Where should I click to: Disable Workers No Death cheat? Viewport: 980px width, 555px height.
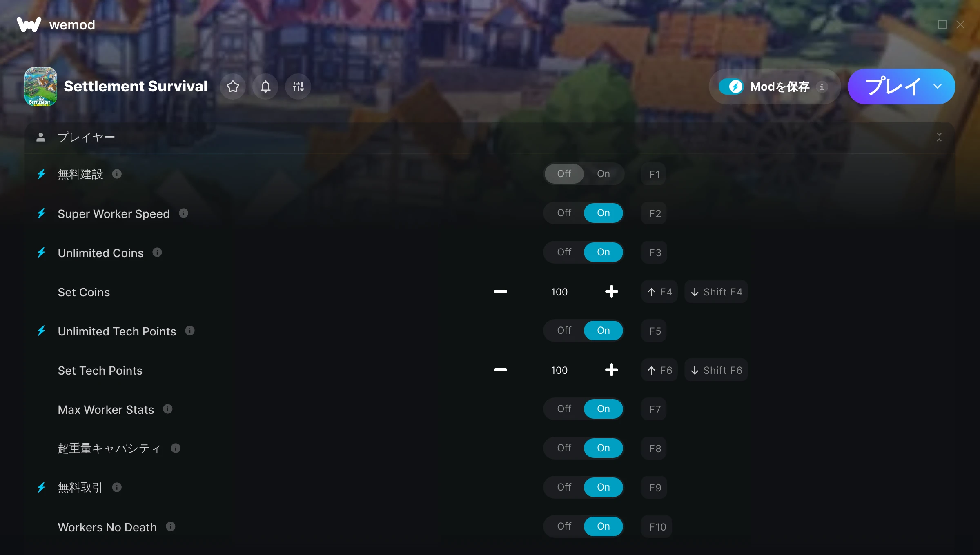pyautogui.click(x=564, y=526)
